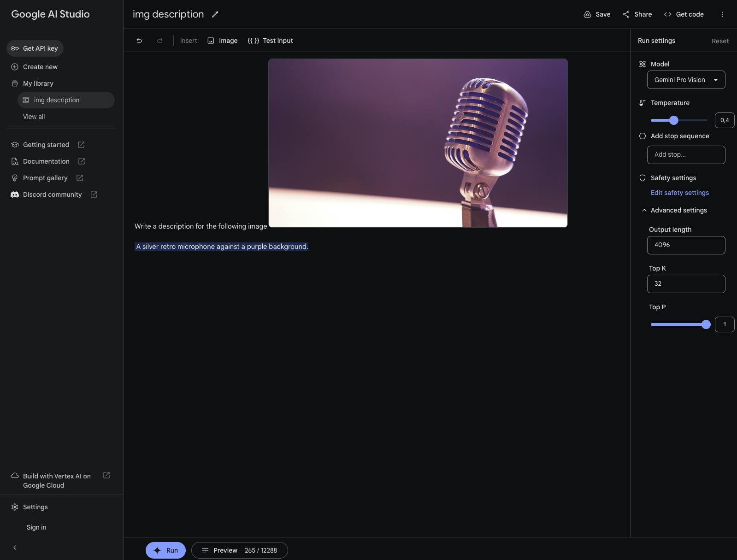This screenshot has width=737, height=560.
Task: Click the Get API key button
Action: point(35,48)
